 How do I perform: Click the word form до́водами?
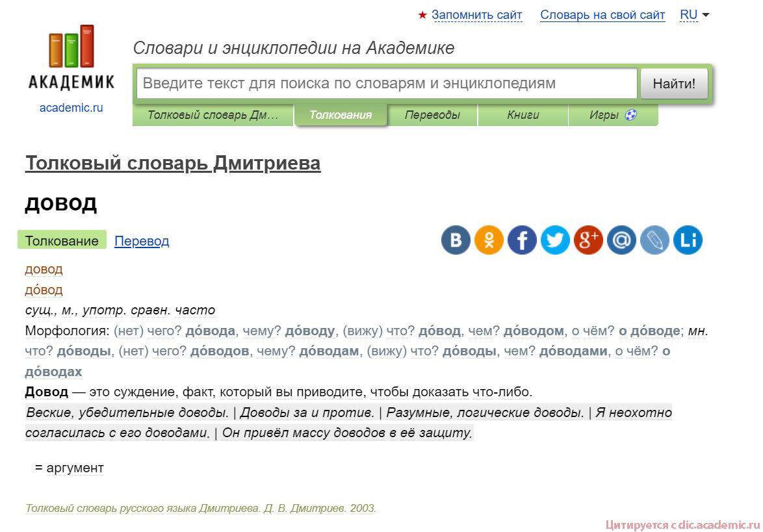pyautogui.click(x=574, y=351)
